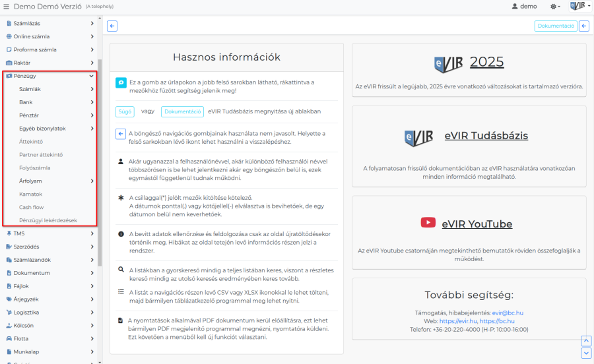The image size is (594, 364).
Task: Expand the Számlák submenu arrow
Action: click(92, 89)
